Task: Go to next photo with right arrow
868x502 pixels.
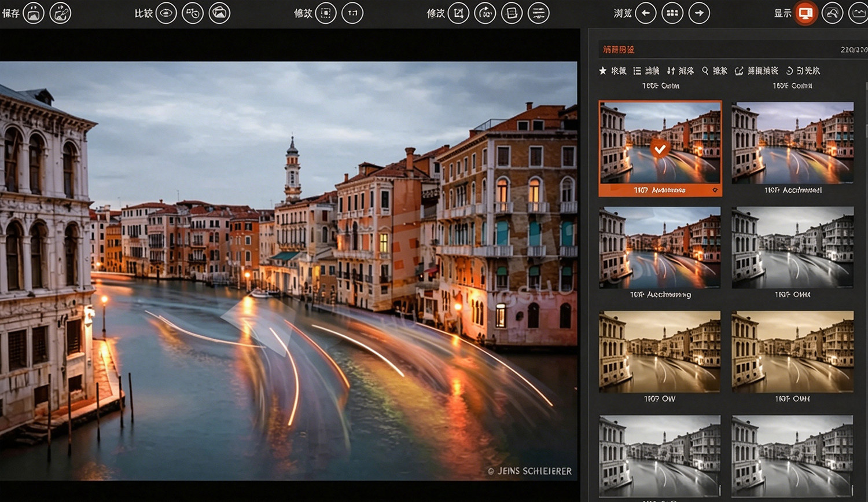Action: [699, 13]
